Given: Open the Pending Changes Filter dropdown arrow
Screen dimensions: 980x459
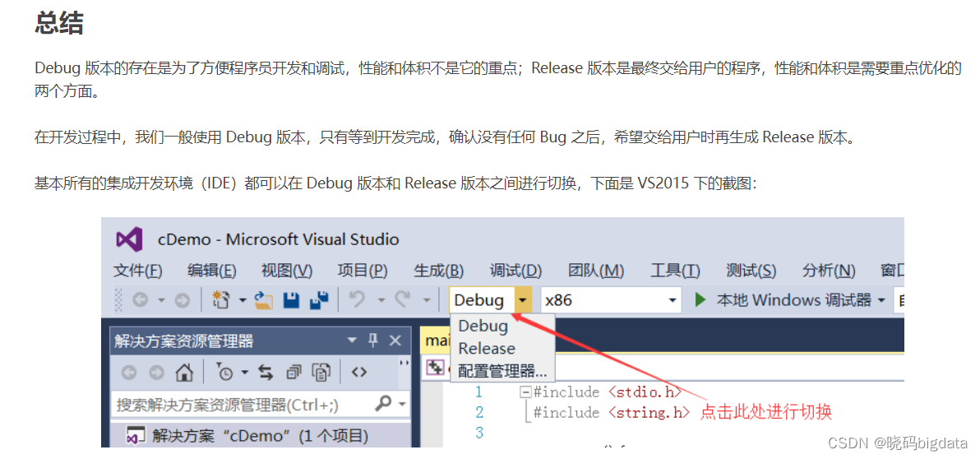Looking at the screenshot, I should coord(245,373).
